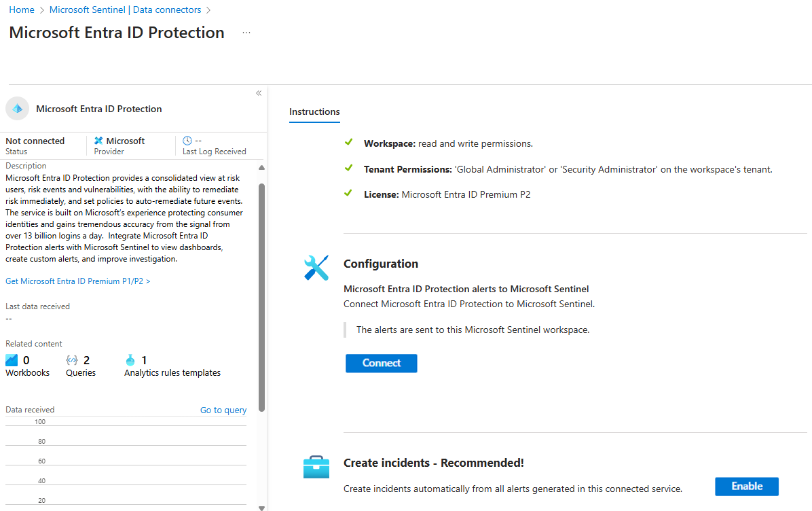The height and width of the screenshot is (511, 812).
Task: Click the scrollbar down arrow in details pane
Action: (261, 506)
